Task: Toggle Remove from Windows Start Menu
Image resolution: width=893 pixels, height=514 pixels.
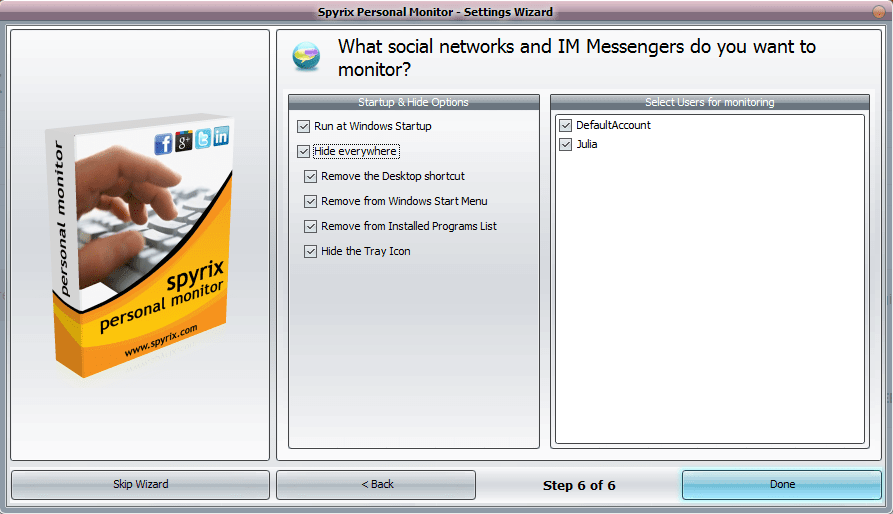Action: (x=310, y=202)
